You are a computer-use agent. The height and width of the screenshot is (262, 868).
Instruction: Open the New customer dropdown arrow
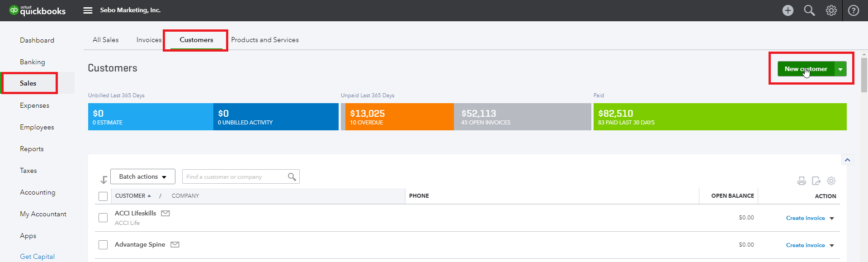[840, 69]
